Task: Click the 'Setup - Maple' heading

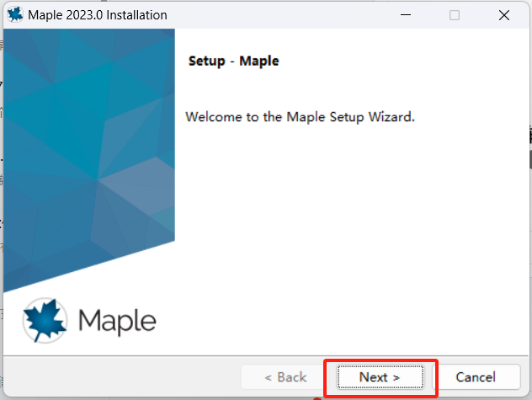Action: 233,61
